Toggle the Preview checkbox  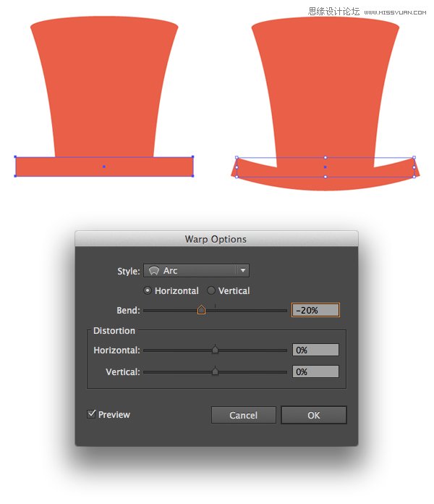pyautogui.click(x=91, y=414)
